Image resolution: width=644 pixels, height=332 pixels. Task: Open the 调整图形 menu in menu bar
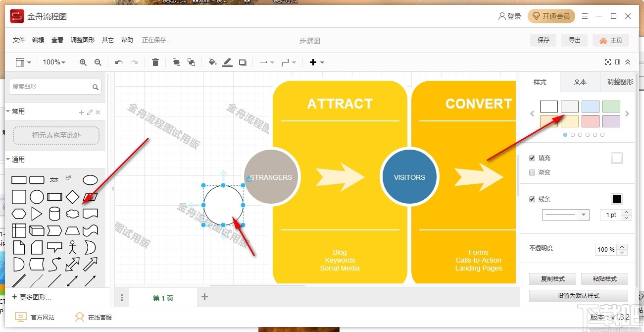click(x=83, y=40)
